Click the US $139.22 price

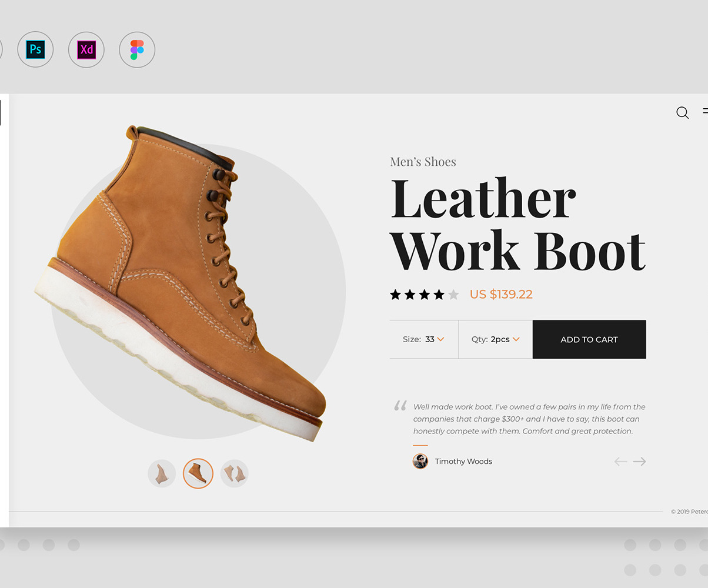501,295
